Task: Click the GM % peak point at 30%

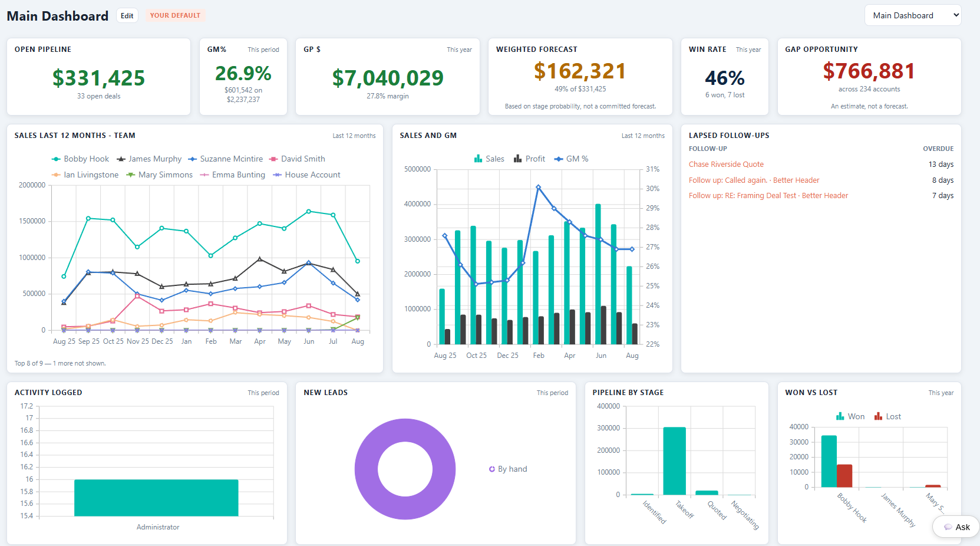Action: tap(538, 188)
